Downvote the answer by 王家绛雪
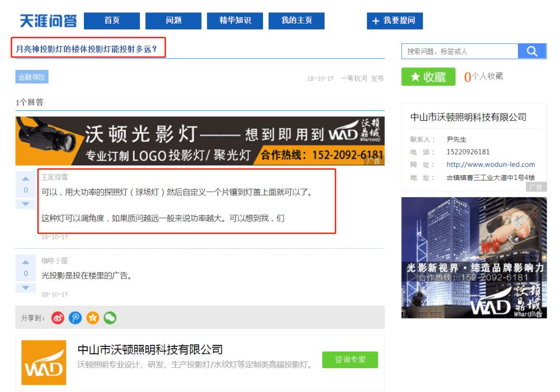Viewport: 560px width, 392px height. tap(25, 203)
